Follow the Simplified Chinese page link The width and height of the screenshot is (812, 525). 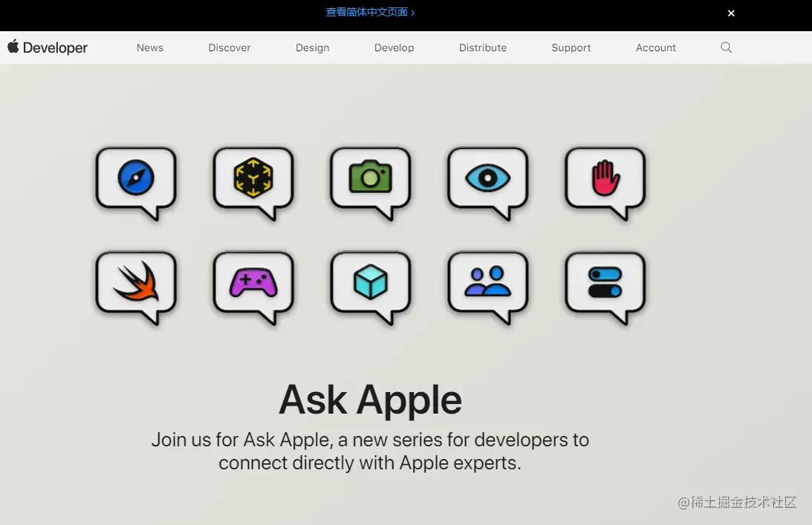pos(370,13)
